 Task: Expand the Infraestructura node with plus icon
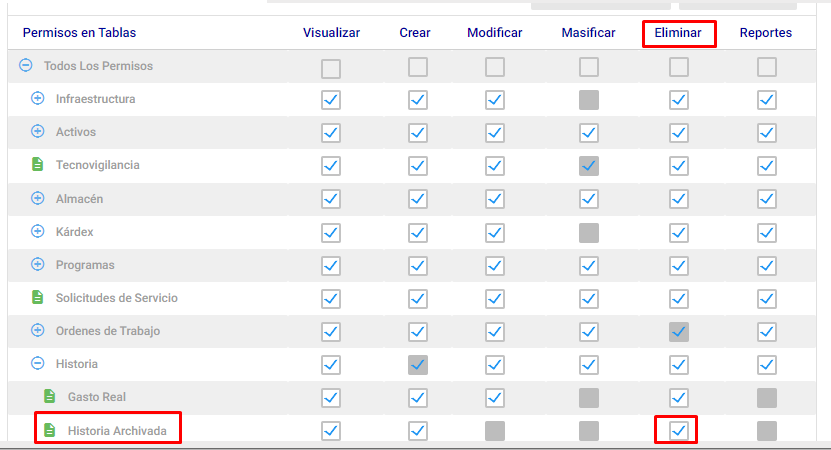point(37,98)
